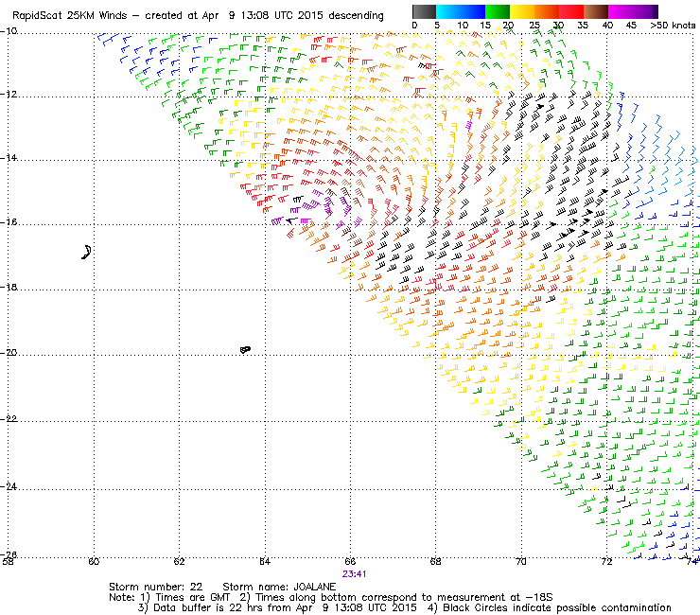Click the '-24' latitude axis label

click(9, 486)
